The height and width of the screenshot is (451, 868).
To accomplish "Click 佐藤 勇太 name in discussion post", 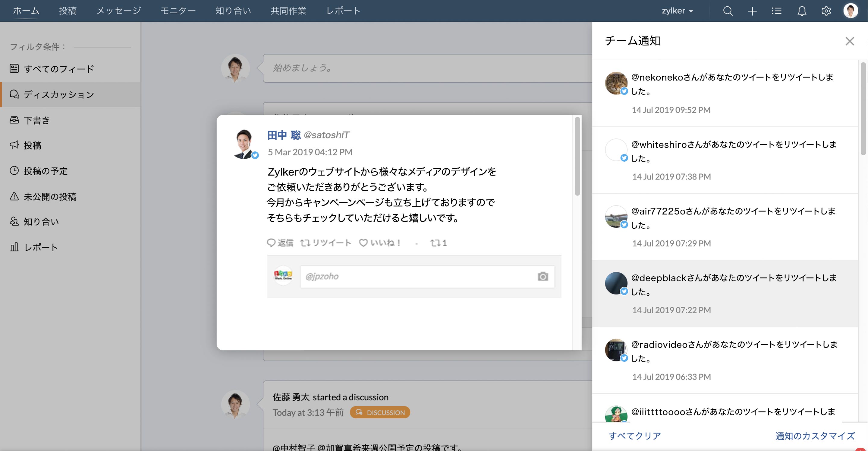I will point(291,397).
